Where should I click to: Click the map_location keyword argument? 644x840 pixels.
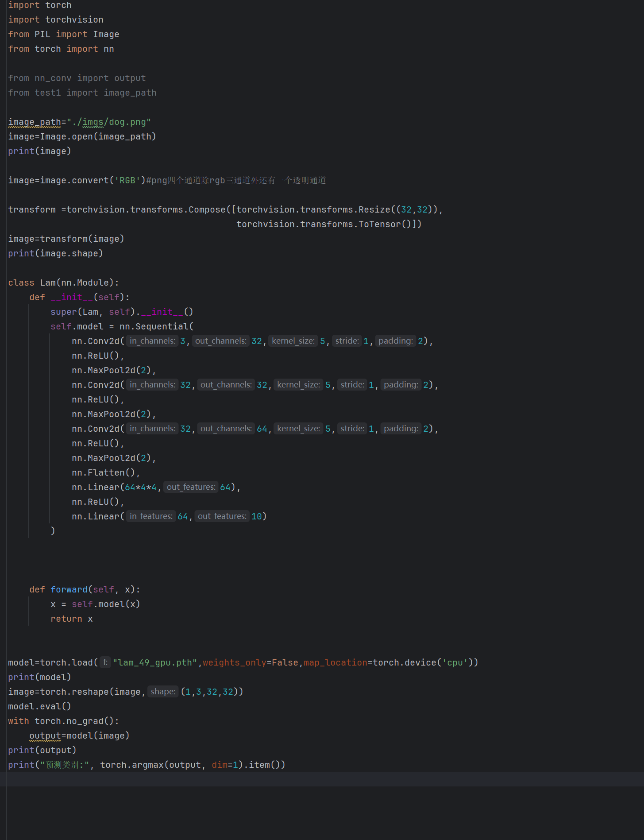(x=335, y=662)
